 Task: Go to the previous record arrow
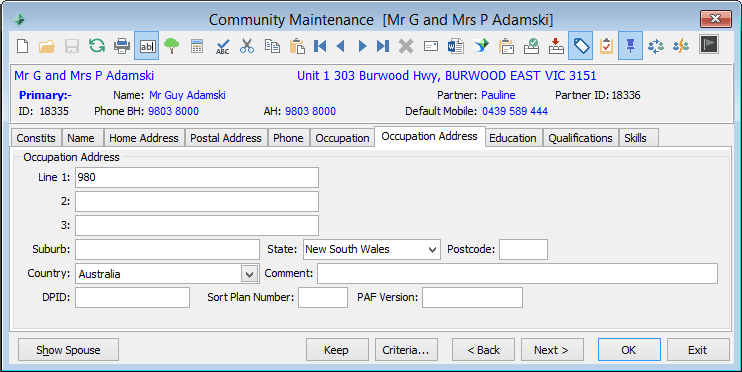pyautogui.click(x=340, y=46)
